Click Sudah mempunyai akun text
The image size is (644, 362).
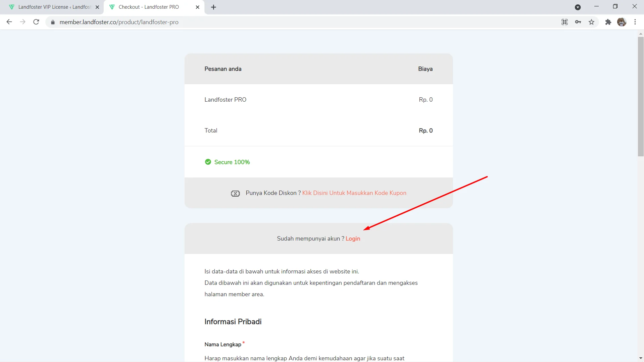310,239
